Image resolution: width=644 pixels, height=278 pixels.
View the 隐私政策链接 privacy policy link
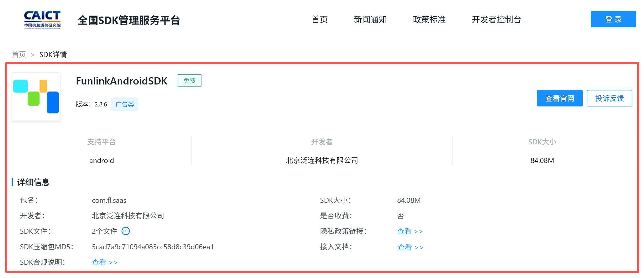tap(410, 231)
